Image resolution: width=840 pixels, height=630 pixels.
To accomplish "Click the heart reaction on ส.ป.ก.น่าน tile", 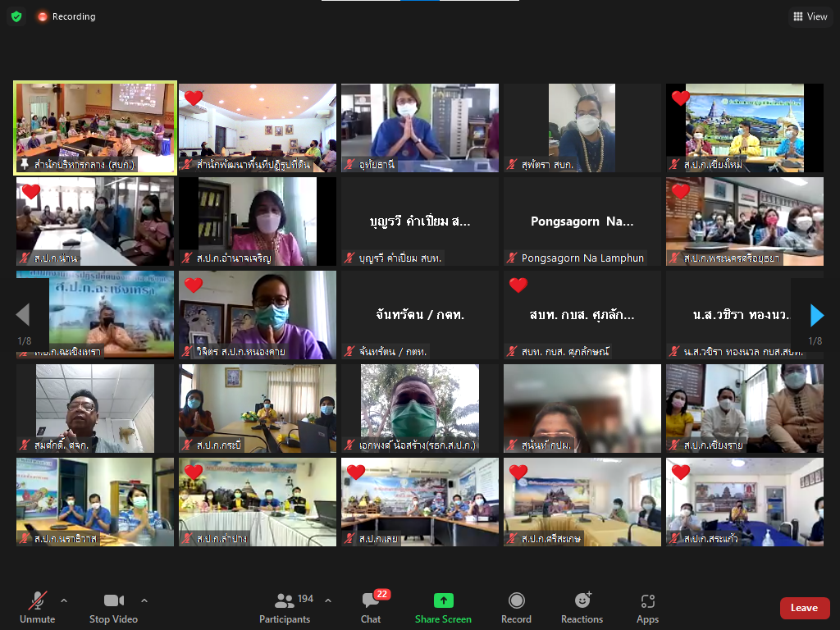I will tap(31, 191).
